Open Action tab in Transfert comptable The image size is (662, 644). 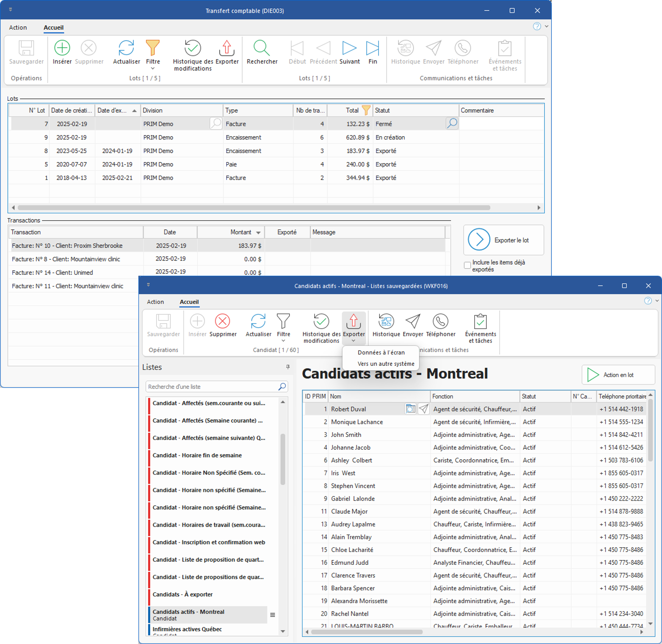pyautogui.click(x=18, y=27)
